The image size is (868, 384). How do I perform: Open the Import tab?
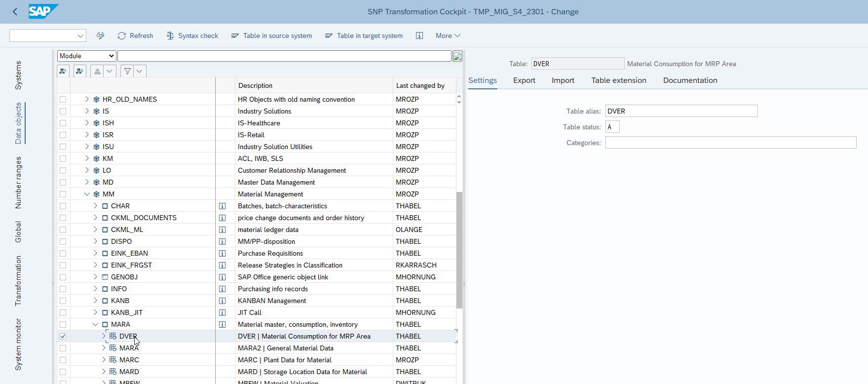click(563, 80)
